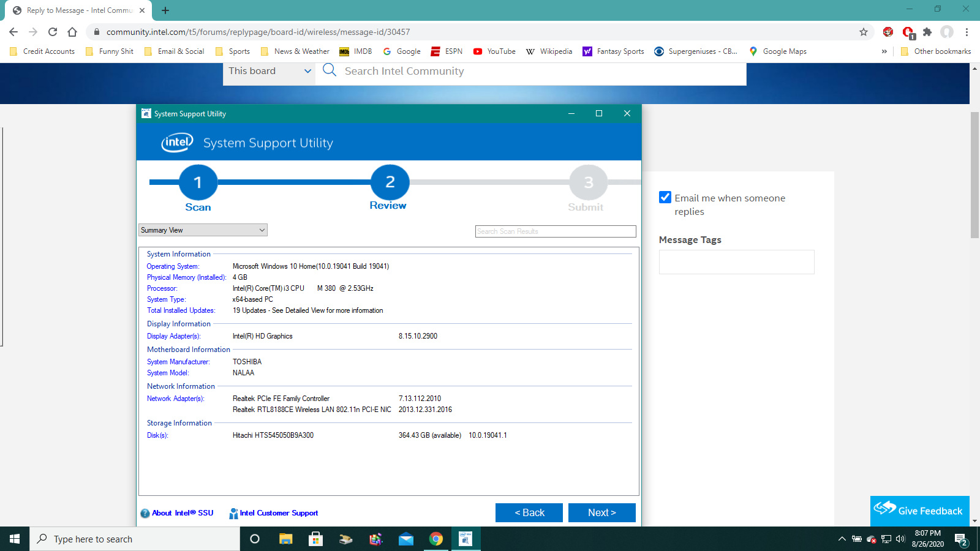Click the magnifier in the Intel Community search bar
The width and height of the screenshot is (980, 551).
pyautogui.click(x=330, y=70)
